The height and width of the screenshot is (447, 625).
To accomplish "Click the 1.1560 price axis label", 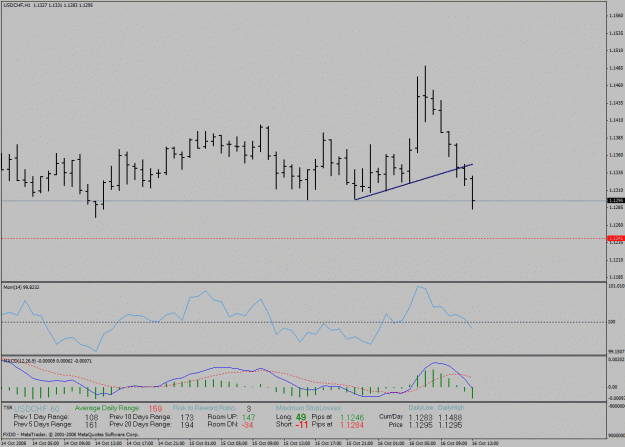I will click(616, 16).
